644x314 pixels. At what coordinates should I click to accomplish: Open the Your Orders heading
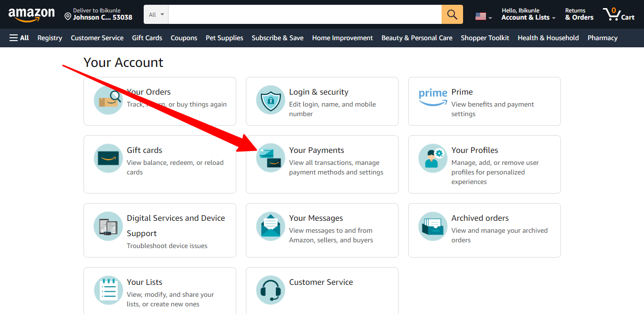148,92
